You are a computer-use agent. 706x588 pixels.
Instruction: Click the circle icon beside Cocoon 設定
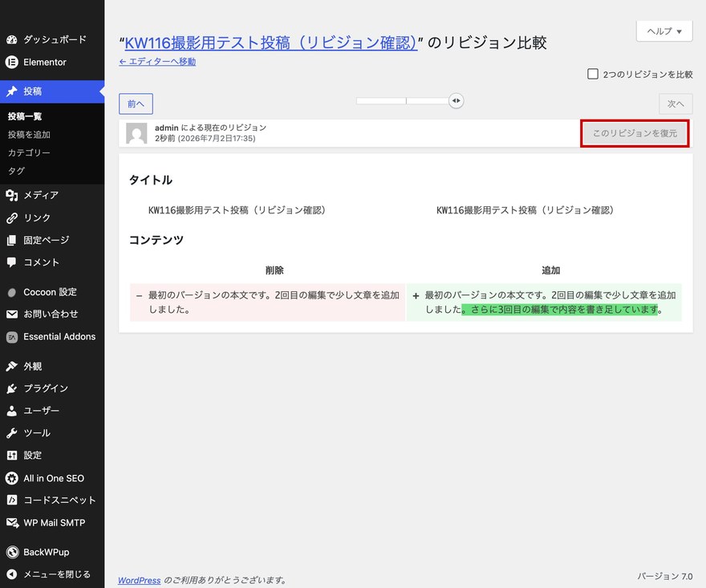(12, 292)
